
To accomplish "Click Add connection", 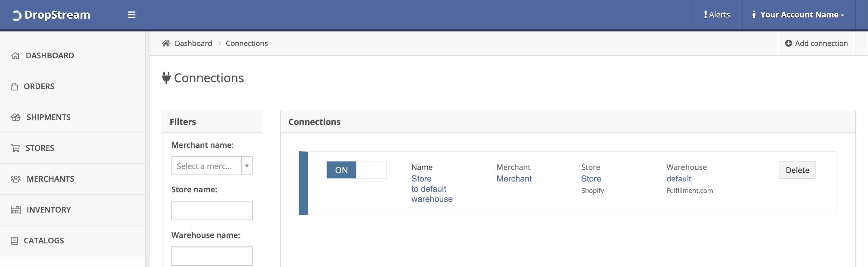I will click(816, 43).
